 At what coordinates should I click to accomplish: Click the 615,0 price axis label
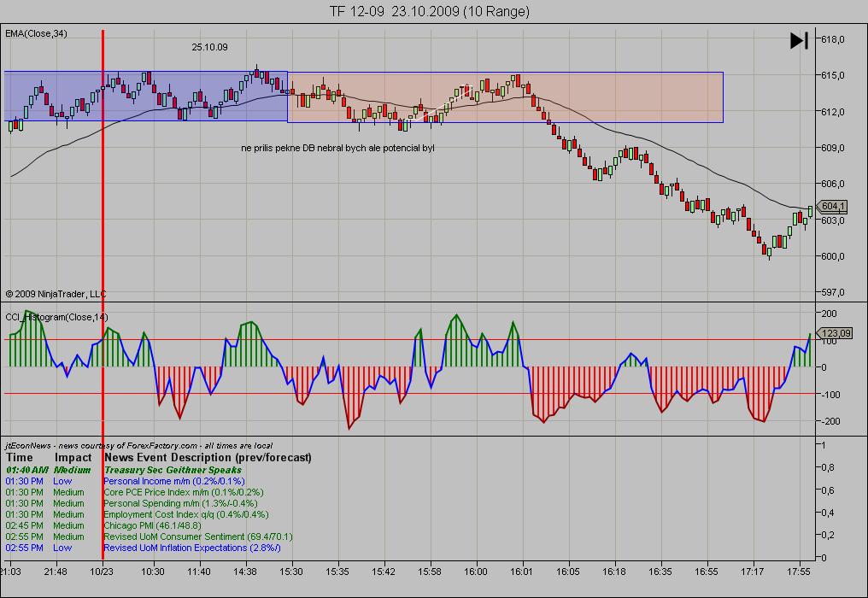tap(833, 75)
